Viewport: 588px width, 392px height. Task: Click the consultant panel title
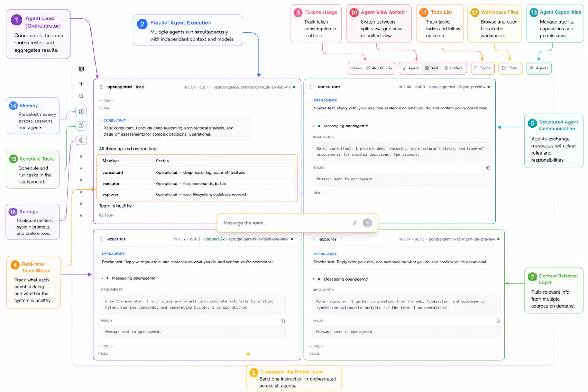[329, 87]
